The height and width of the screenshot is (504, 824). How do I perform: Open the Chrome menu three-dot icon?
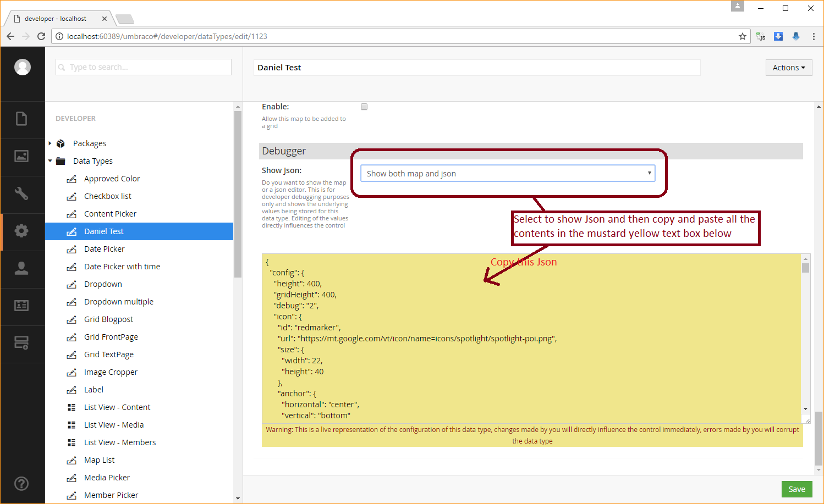point(814,36)
